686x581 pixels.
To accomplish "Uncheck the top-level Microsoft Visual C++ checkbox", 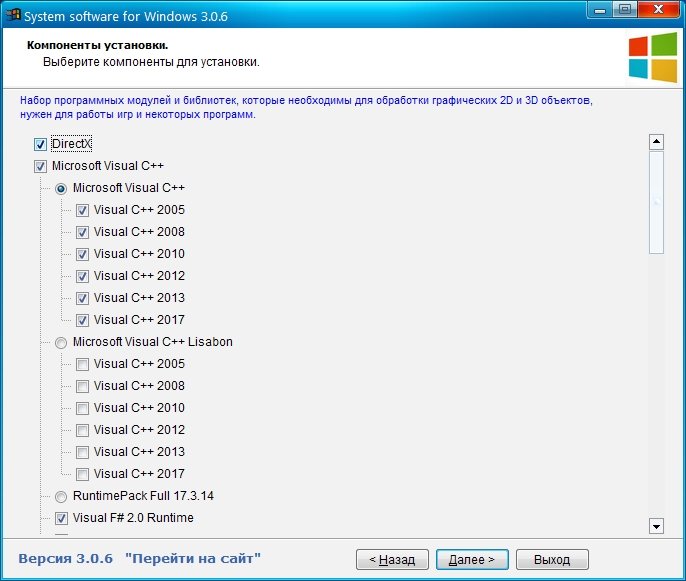I will pos(40,166).
